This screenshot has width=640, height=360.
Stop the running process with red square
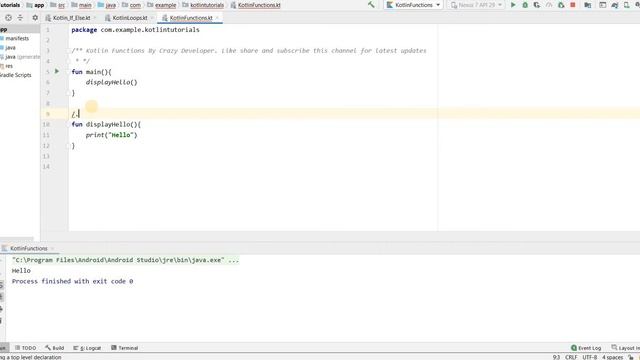tap(573, 5)
